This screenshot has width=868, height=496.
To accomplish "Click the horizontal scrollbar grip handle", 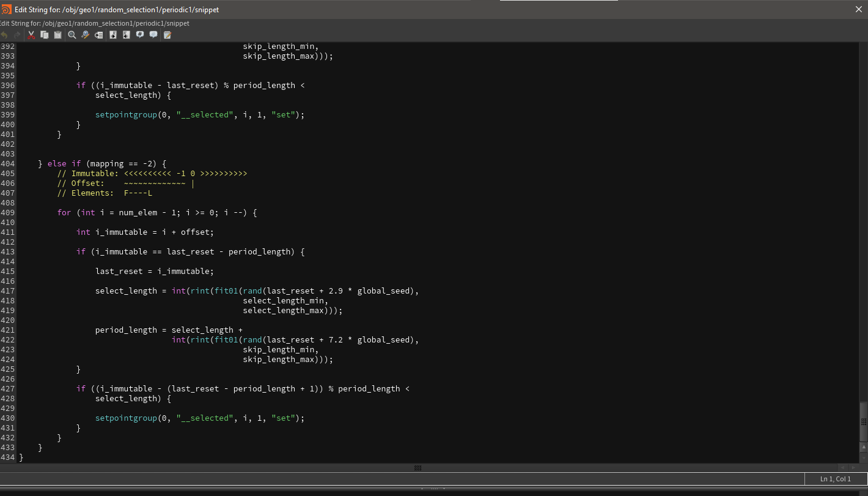I will [x=418, y=468].
